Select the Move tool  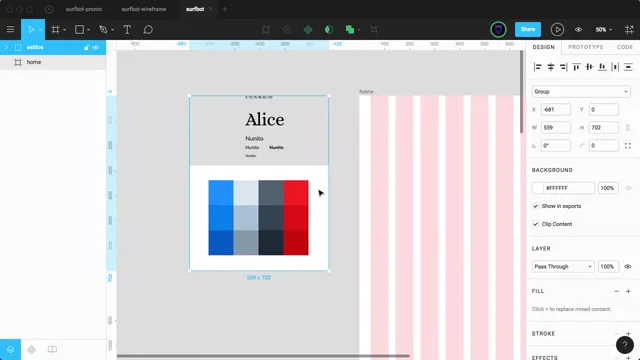click(31, 29)
